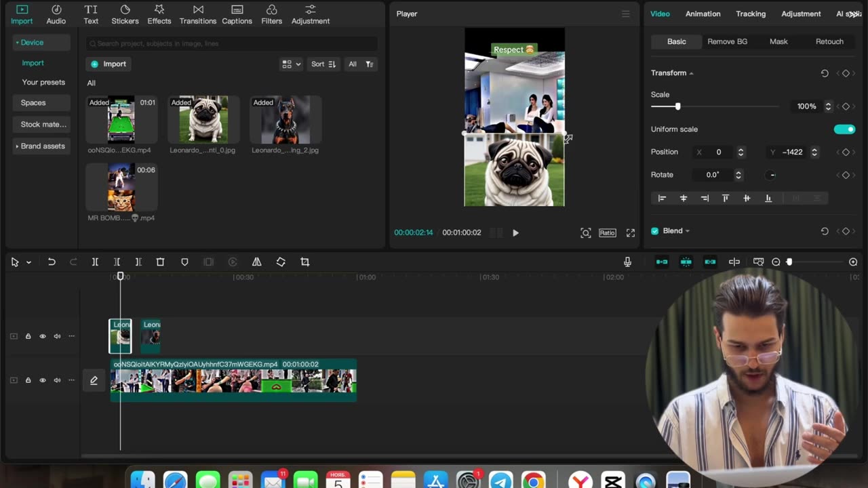The width and height of the screenshot is (868, 488).
Task: Open the Stickers panel
Action: coord(125,14)
